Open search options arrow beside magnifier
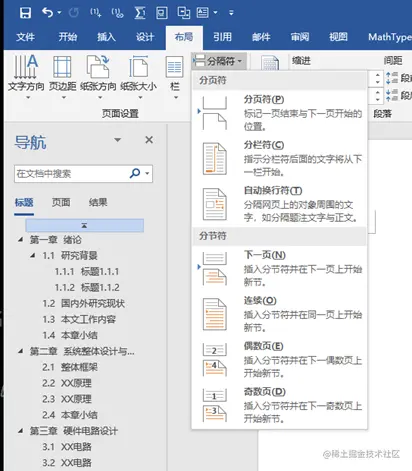This screenshot has height=471, width=412. click(147, 173)
